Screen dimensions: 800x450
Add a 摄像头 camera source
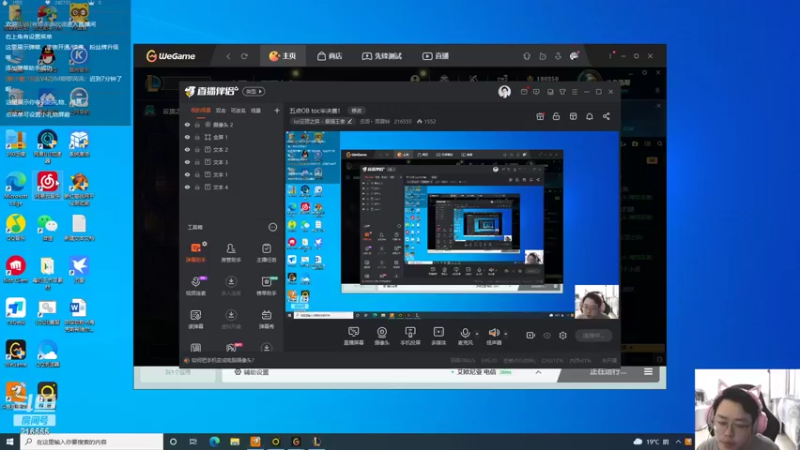coord(382,336)
